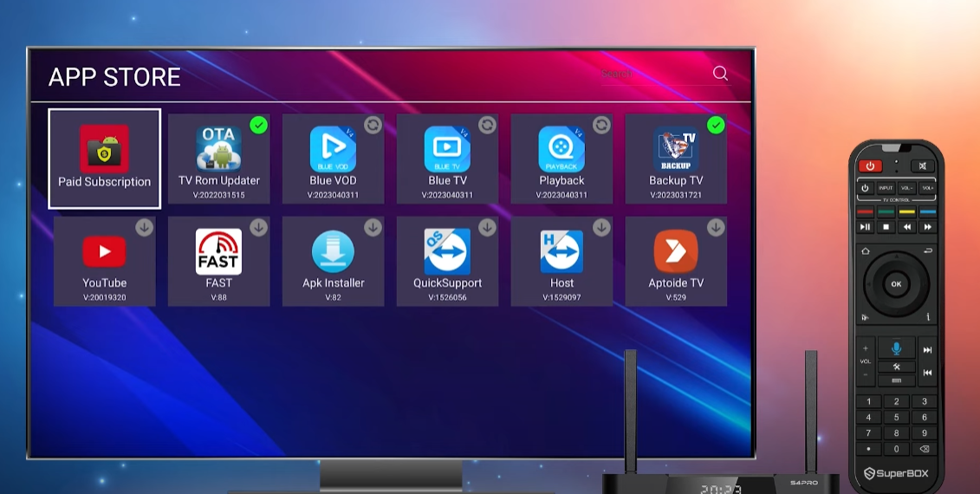The height and width of the screenshot is (494, 980).
Task: Click the play/pause button on the remote
Action: pos(865,227)
